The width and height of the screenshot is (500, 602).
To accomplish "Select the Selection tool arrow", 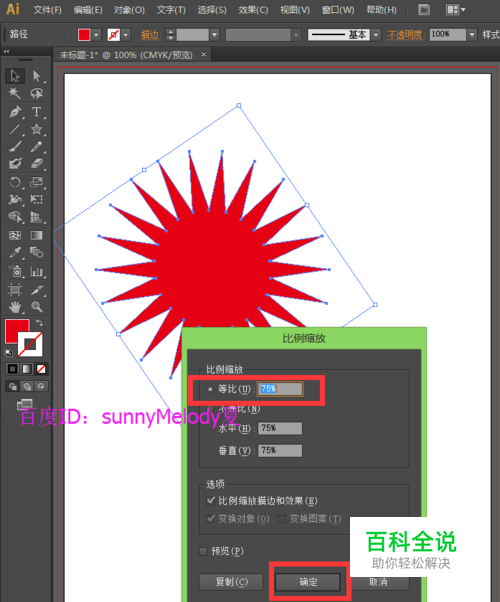I will pos(15,76).
